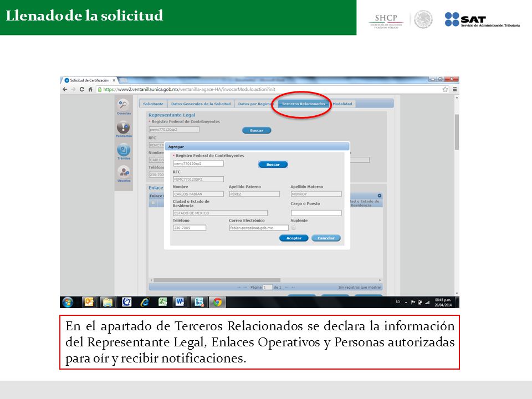This screenshot has height=399, width=532.
Task: Open the Chrome hamburger menu
Action: point(454,89)
